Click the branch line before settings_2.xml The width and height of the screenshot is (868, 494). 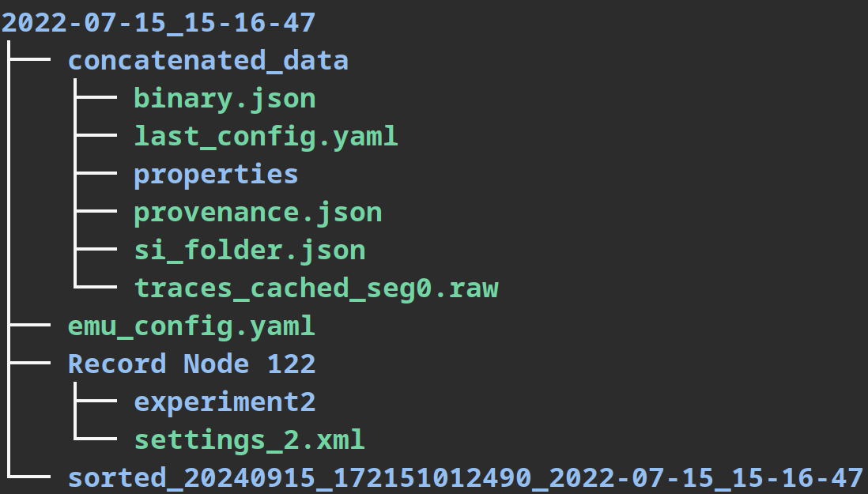click(x=95, y=439)
